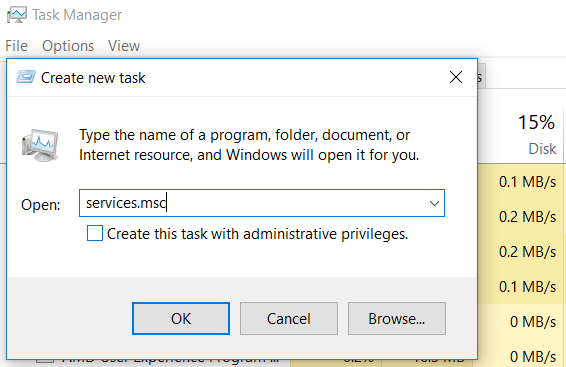The width and height of the screenshot is (566, 367).
Task: Click the first 0.1 MB/s disk value
Action: [527, 182]
